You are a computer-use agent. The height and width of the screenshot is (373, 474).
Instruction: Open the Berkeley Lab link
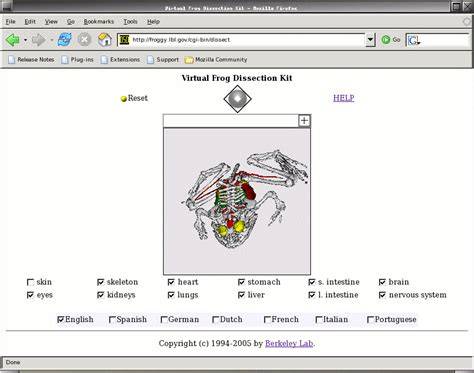289,343
